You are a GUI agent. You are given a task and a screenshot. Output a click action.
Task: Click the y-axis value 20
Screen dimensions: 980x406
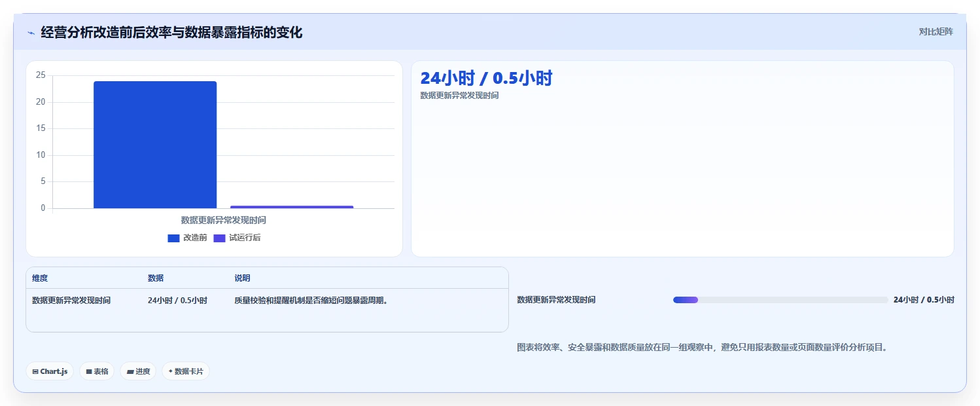(x=41, y=102)
